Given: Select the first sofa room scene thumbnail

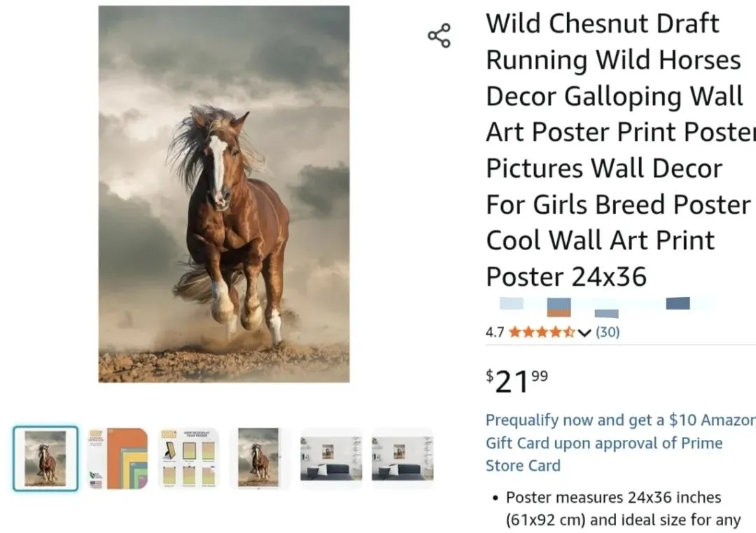Looking at the screenshot, I should point(331,458).
